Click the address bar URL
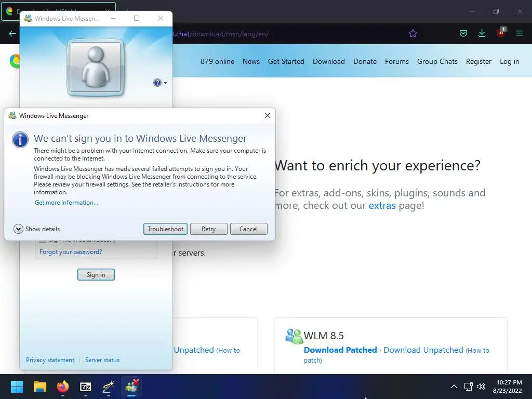Viewport: 532px width, 399px height. point(220,34)
